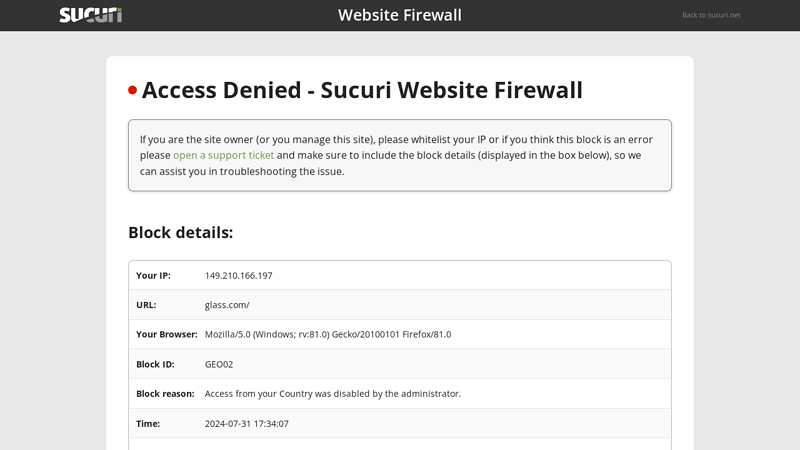Click the Sucuri logo in header

pyautogui.click(x=91, y=15)
